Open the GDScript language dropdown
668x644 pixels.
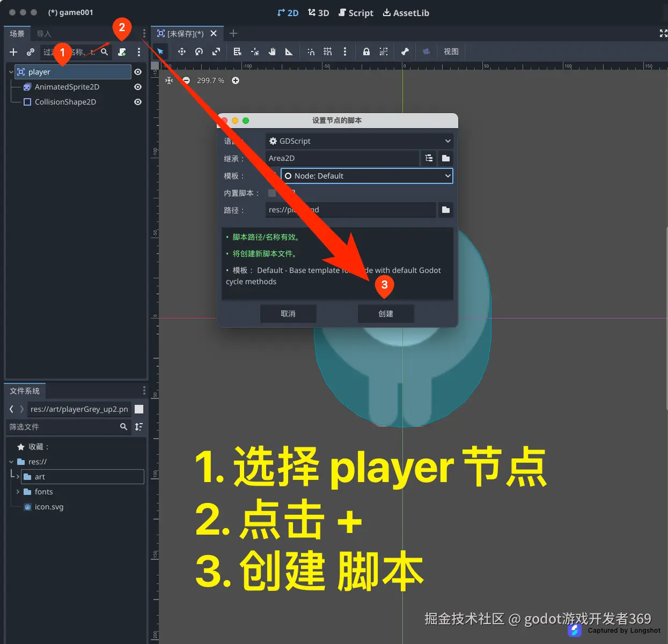pyautogui.click(x=359, y=141)
